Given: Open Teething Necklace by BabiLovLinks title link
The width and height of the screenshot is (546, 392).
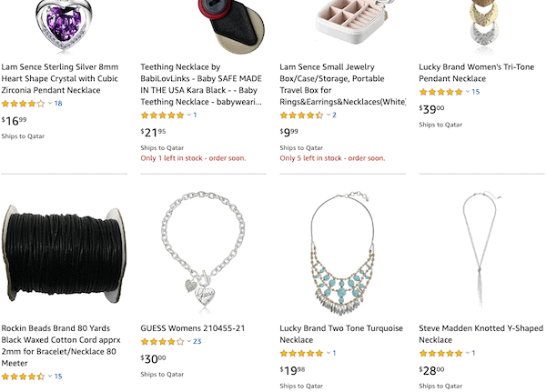Looking at the screenshot, I should (201, 85).
